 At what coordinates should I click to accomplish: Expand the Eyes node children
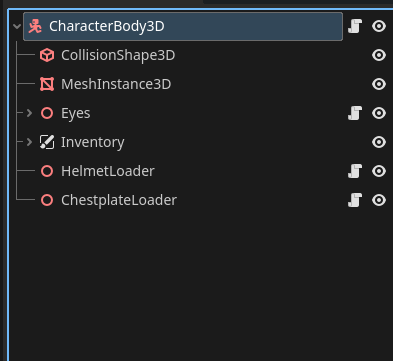(29, 113)
